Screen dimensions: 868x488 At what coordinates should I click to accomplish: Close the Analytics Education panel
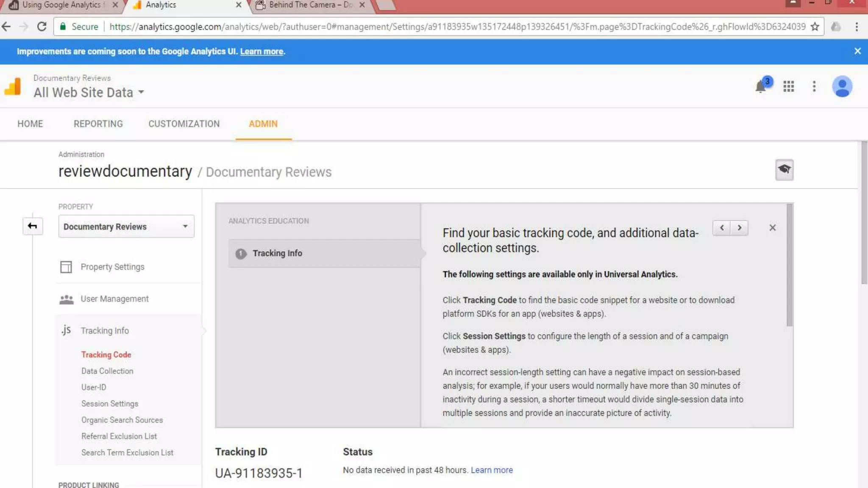tap(772, 227)
